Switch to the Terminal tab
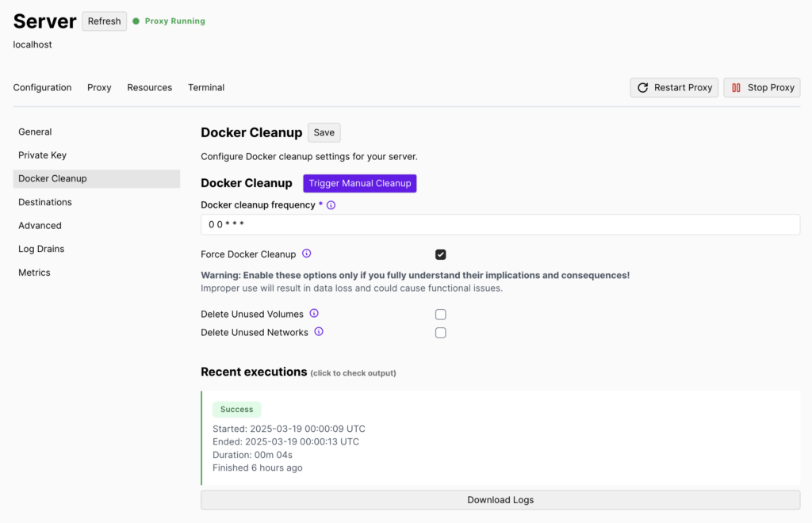Screen dimensions: 812x523 point(205,87)
